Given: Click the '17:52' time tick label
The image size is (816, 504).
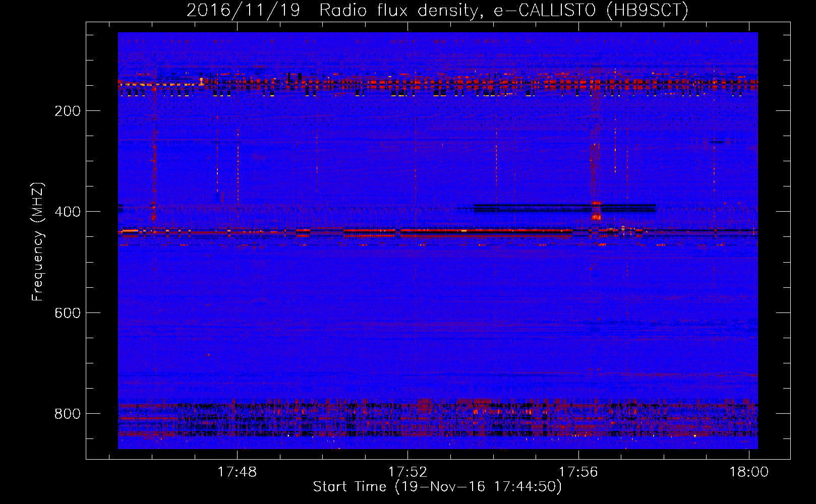Looking at the screenshot, I should (407, 472).
